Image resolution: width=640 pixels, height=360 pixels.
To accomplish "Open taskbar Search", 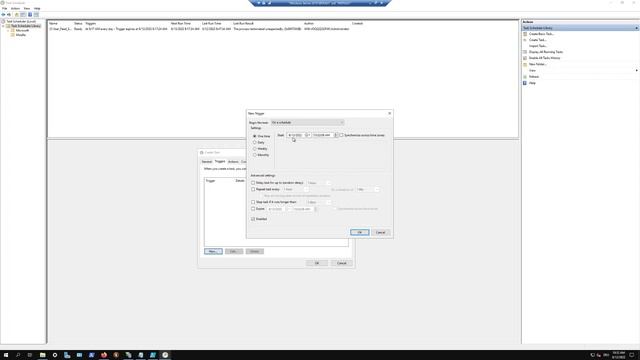I will point(18,355).
